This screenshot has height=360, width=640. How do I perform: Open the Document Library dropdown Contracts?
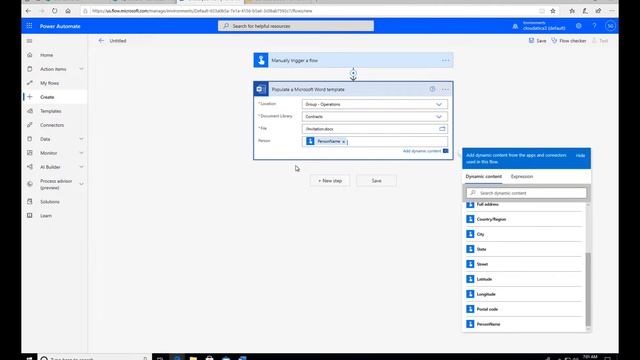374,117
